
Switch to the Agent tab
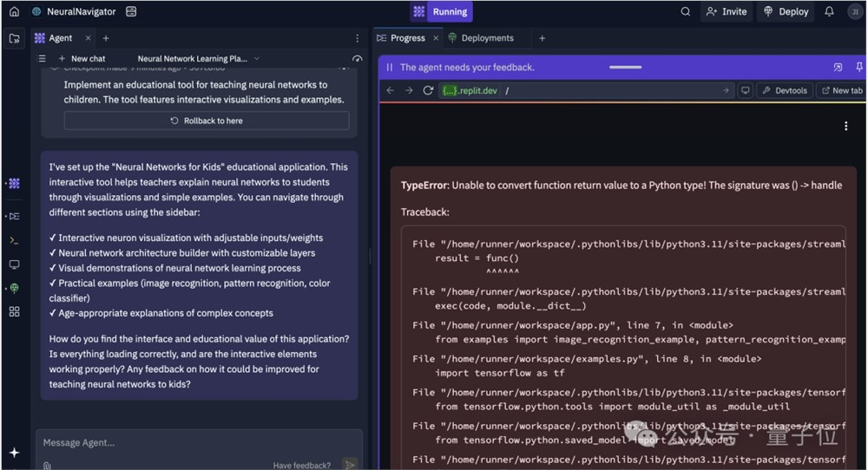[x=54, y=38]
